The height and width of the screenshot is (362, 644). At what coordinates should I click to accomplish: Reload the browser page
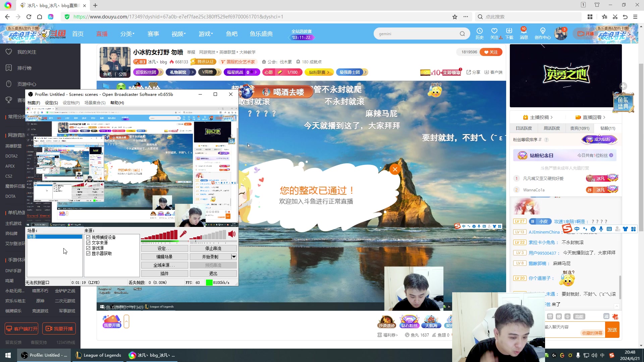[29, 17]
